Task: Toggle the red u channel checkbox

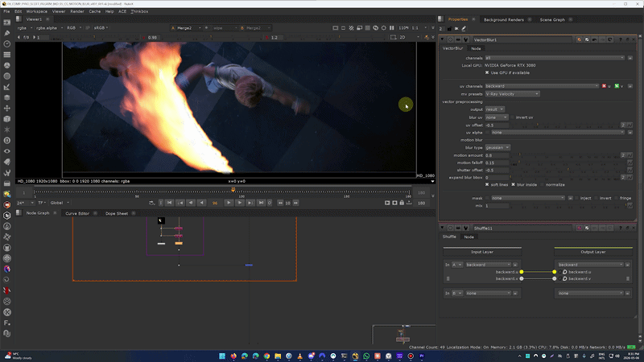Action: click(x=605, y=86)
